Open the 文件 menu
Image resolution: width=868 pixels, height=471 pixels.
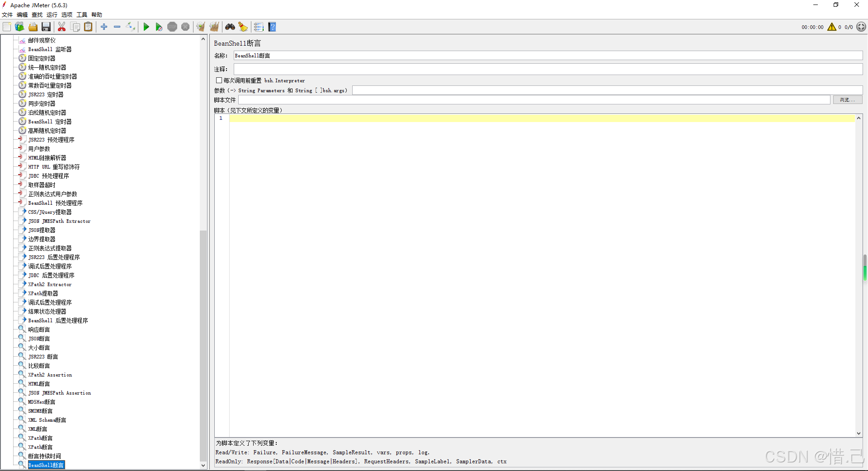point(7,15)
